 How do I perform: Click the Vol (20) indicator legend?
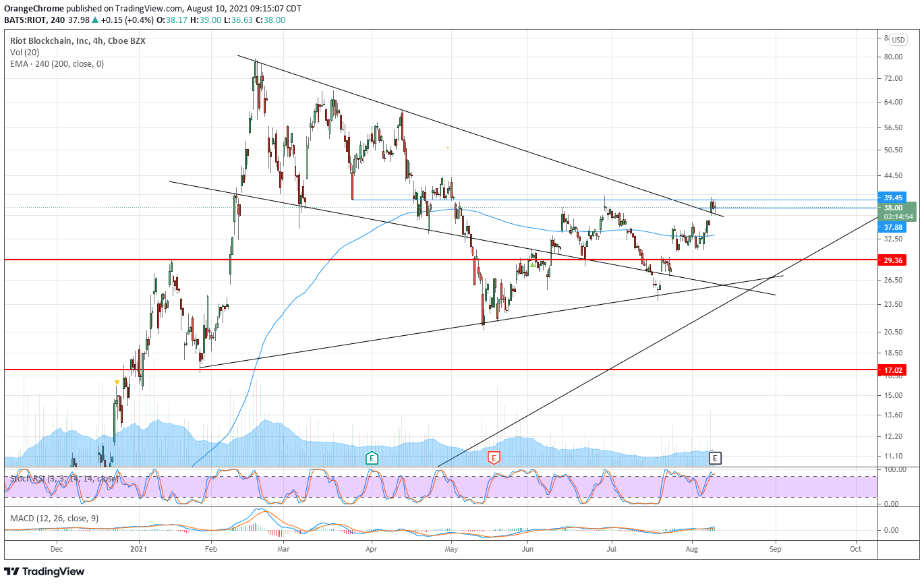(25, 52)
